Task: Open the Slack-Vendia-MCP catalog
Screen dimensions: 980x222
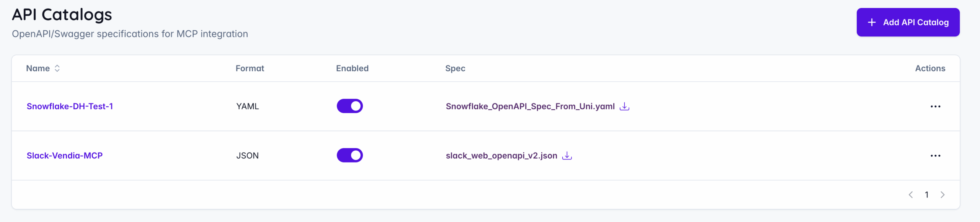Action: point(65,156)
